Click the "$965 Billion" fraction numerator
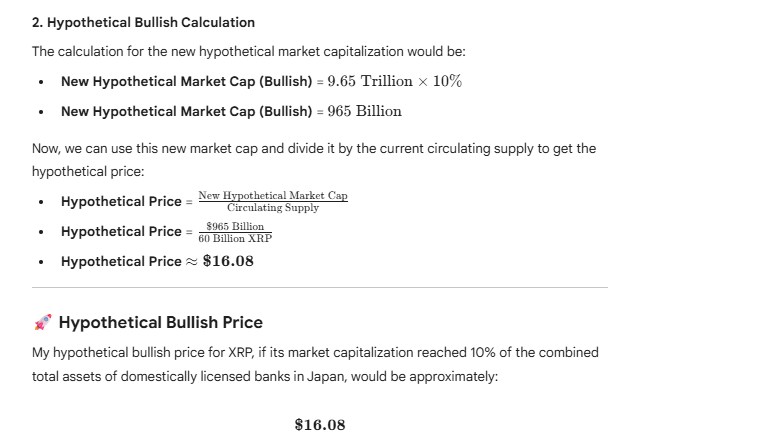775x447 pixels. [x=235, y=226]
